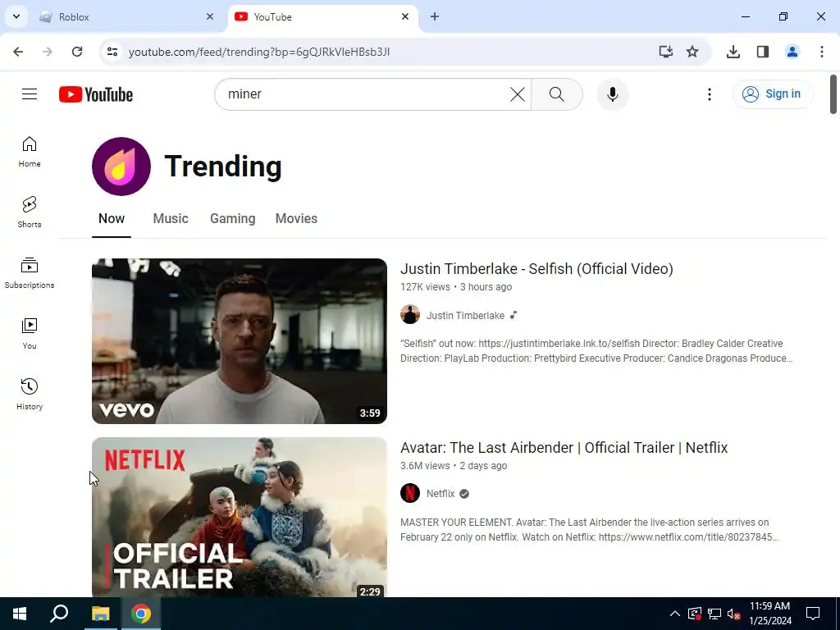Click the muted volume tray icon
This screenshot has width=840, height=630.
733,614
